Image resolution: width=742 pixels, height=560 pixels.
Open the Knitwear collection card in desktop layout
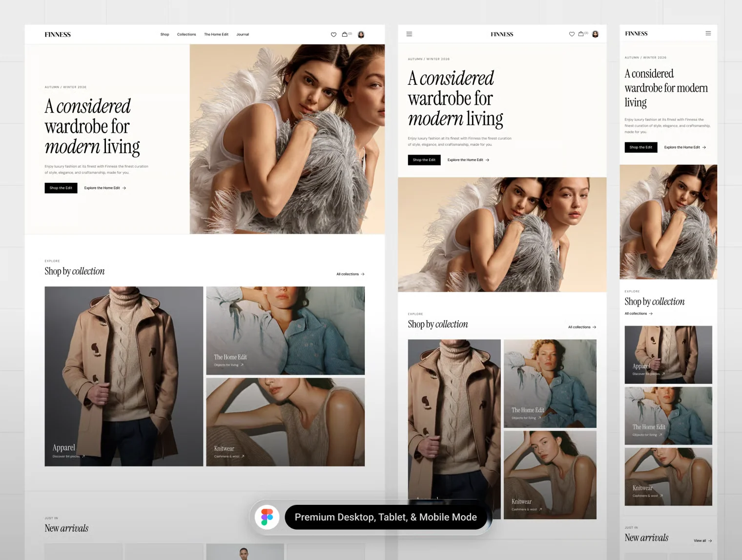pos(286,422)
